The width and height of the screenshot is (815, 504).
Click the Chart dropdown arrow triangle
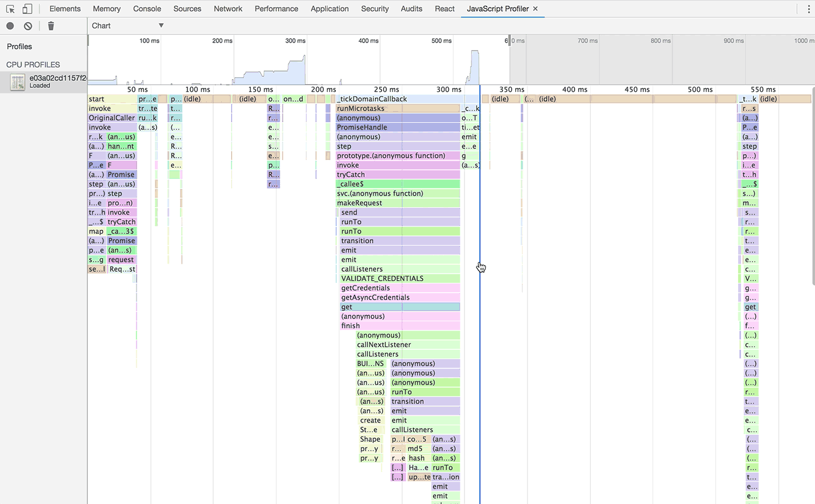pyautogui.click(x=161, y=26)
